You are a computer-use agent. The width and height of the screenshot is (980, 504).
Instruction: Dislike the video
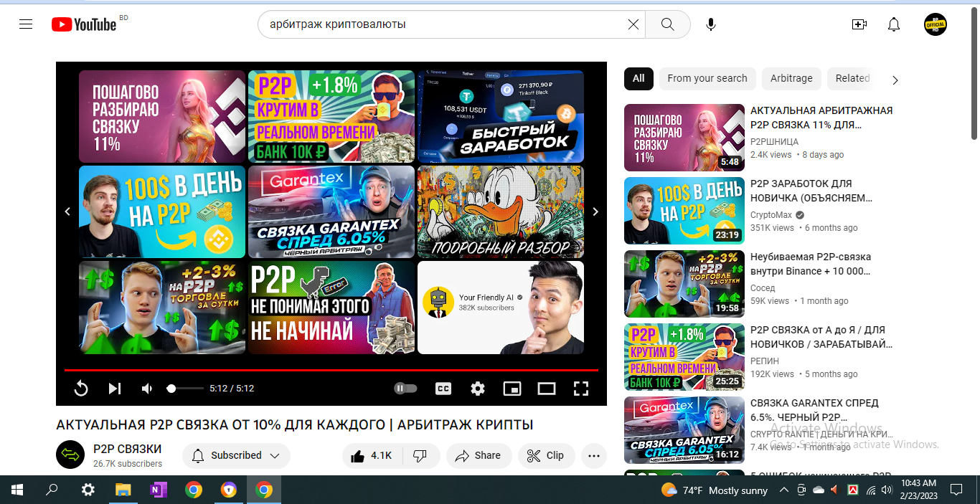pyautogui.click(x=420, y=455)
